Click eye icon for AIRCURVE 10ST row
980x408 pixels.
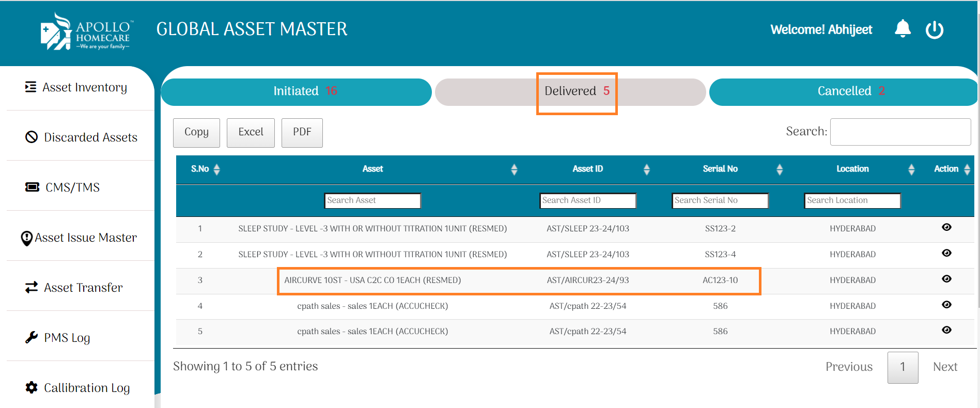(946, 279)
